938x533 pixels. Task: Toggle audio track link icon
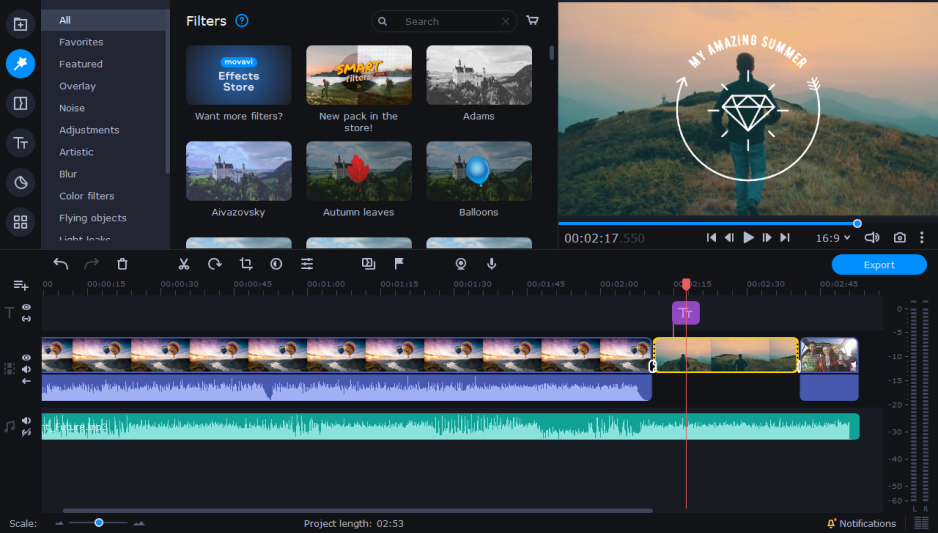click(x=26, y=433)
